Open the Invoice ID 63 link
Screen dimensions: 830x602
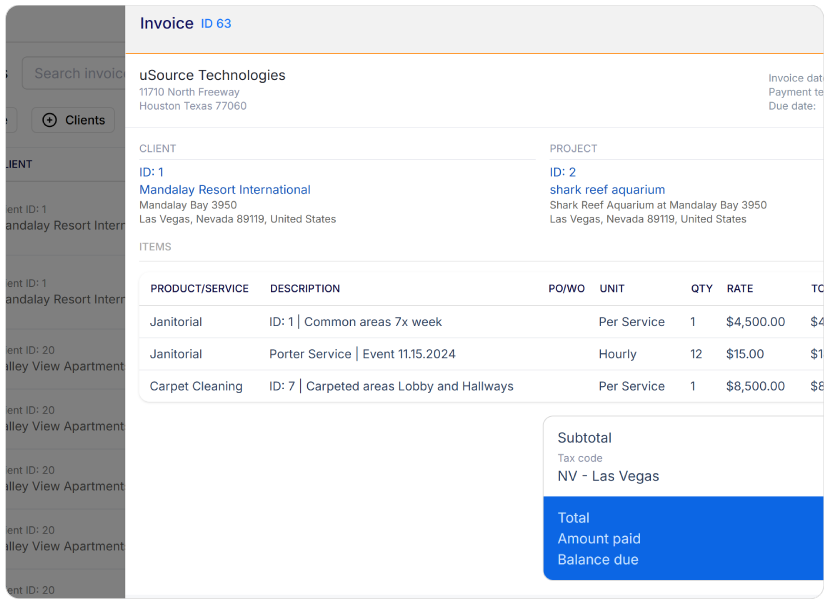[x=216, y=23]
